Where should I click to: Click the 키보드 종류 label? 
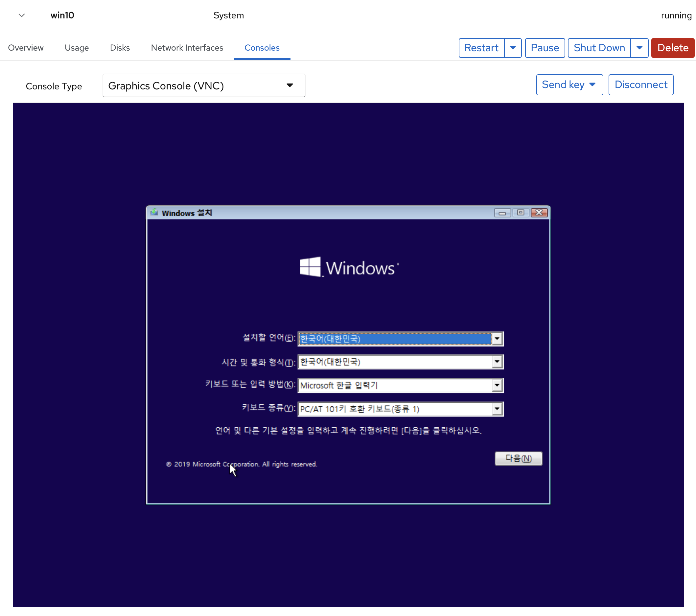(268, 408)
